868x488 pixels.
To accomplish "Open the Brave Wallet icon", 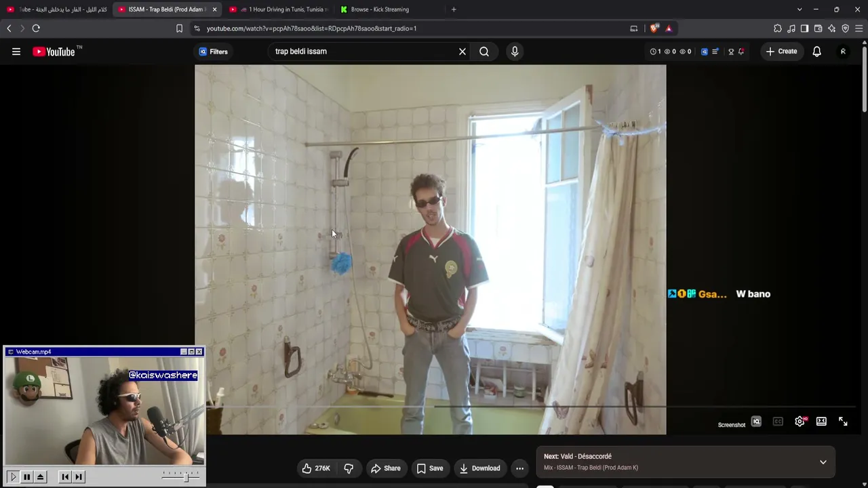I will pyautogui.click(x=818, y=28).
